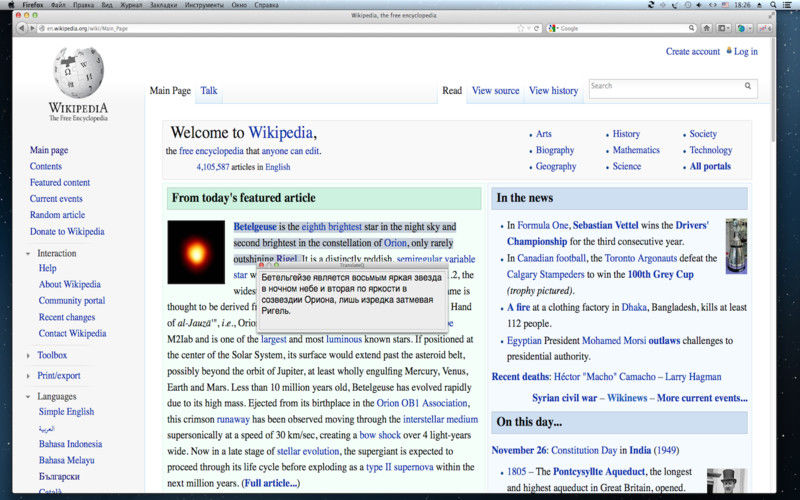Screen dimensions: 800x500
Task: Click the US flag input source icon
Action: coord(726,5)
